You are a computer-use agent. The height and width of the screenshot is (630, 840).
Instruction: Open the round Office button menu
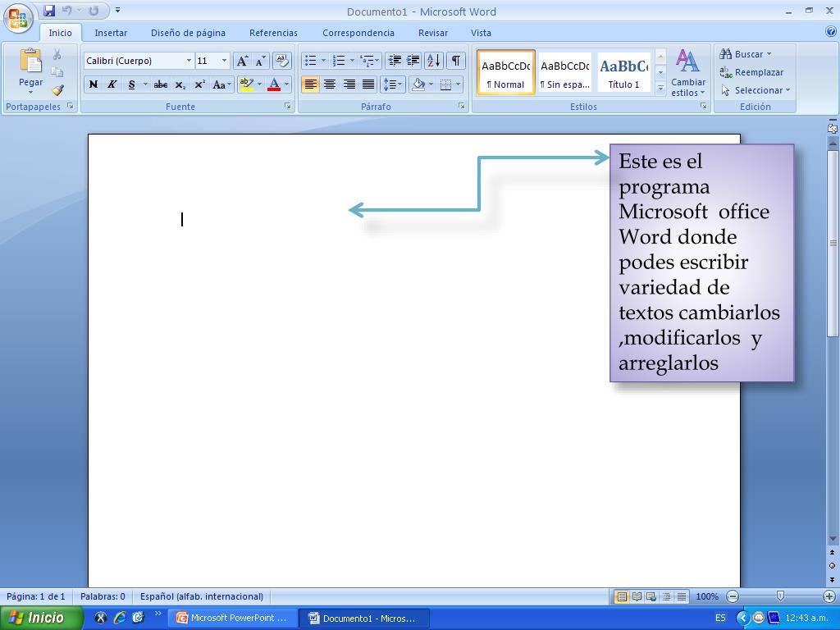point(18,18)
